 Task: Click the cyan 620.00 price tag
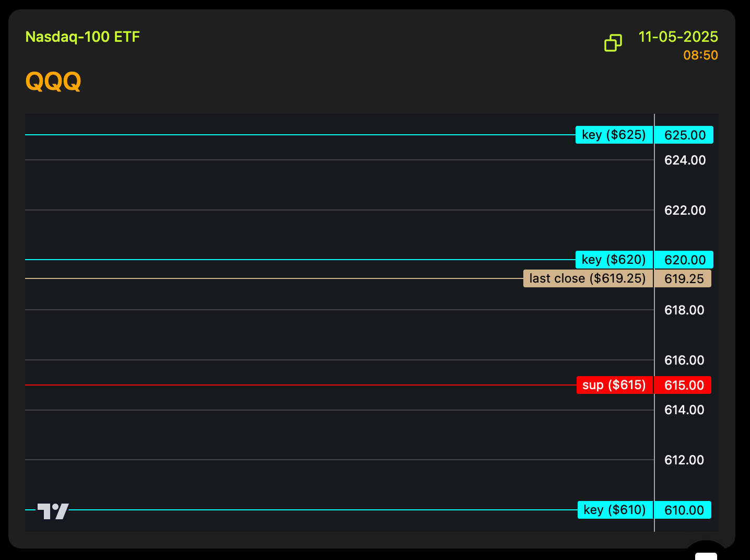pyautogui.click(x=684, y=260)
